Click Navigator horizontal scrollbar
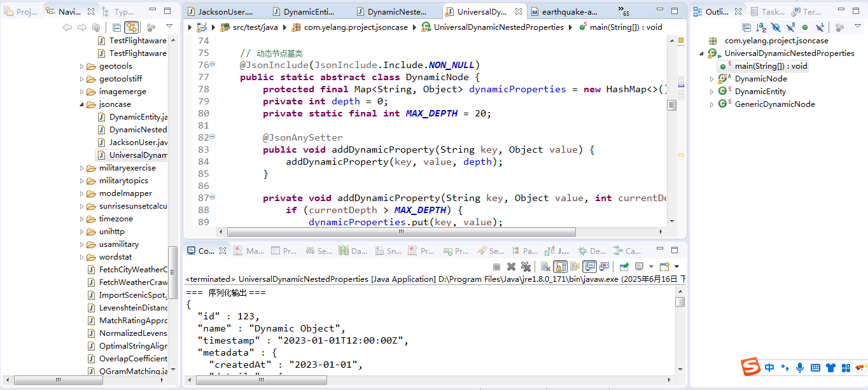Screen dimensions: 868x390 coord(57,380)
